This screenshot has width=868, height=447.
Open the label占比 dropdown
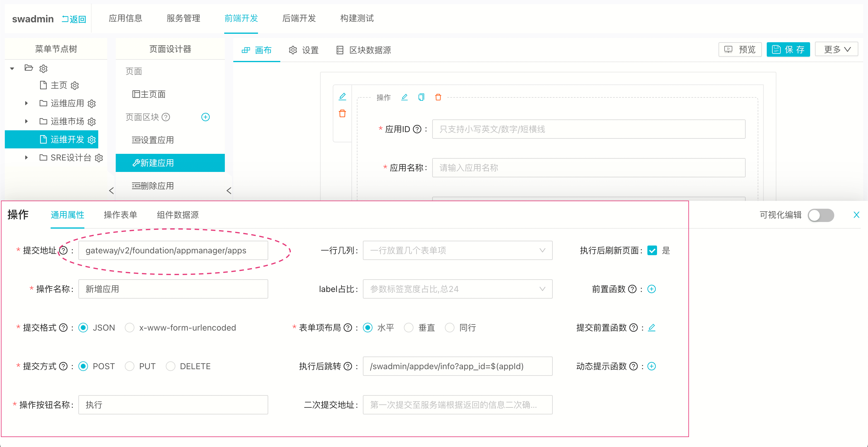point(457,289)
